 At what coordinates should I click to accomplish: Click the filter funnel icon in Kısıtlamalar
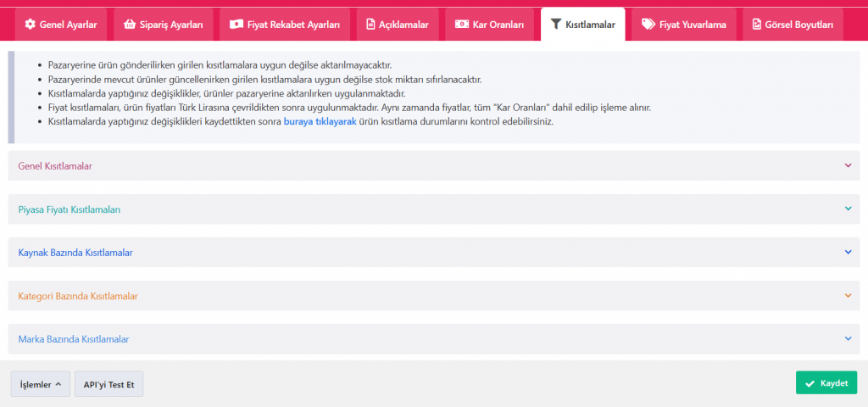tap(556, 25)
